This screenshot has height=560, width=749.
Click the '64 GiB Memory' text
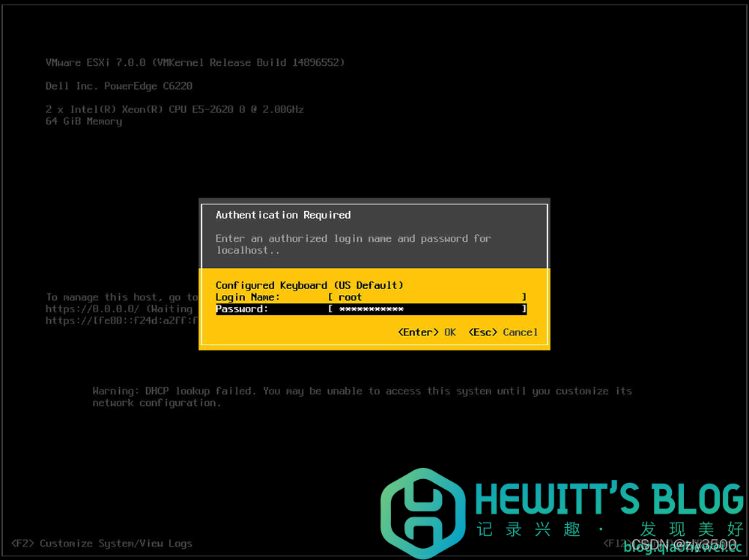(84, 122)
